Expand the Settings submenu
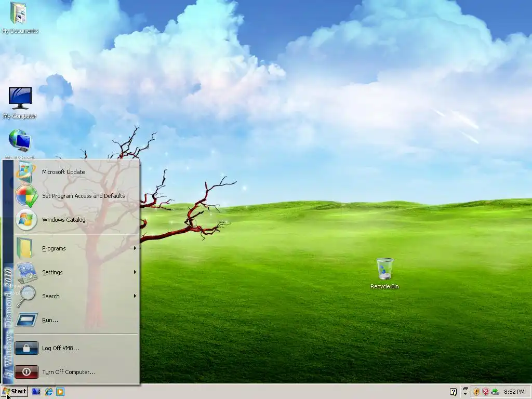Screen dimensions: 532x399 [x=76, y=272]
